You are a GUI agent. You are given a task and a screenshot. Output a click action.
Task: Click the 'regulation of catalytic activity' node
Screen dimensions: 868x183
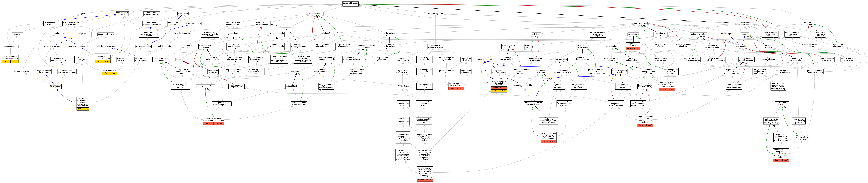click(x=403, y=59)
